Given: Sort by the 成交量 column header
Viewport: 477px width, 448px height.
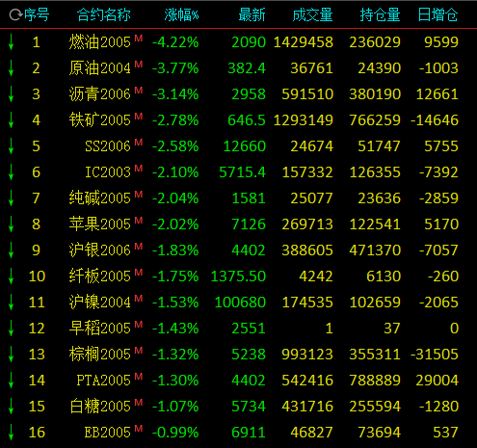Looking at the screenshot, I should click(312, 14).
